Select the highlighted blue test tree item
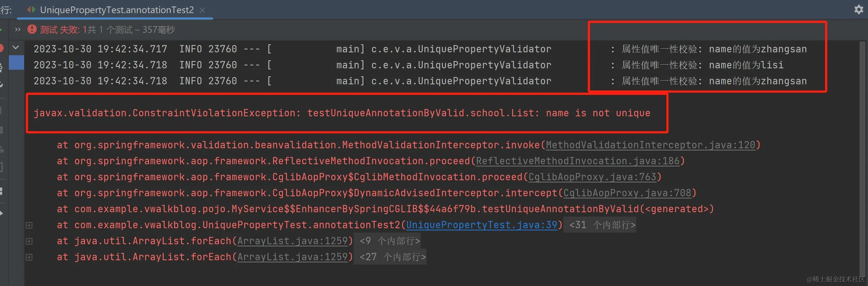The width and height of the screenshot is (868, 286). click(16, 63)
